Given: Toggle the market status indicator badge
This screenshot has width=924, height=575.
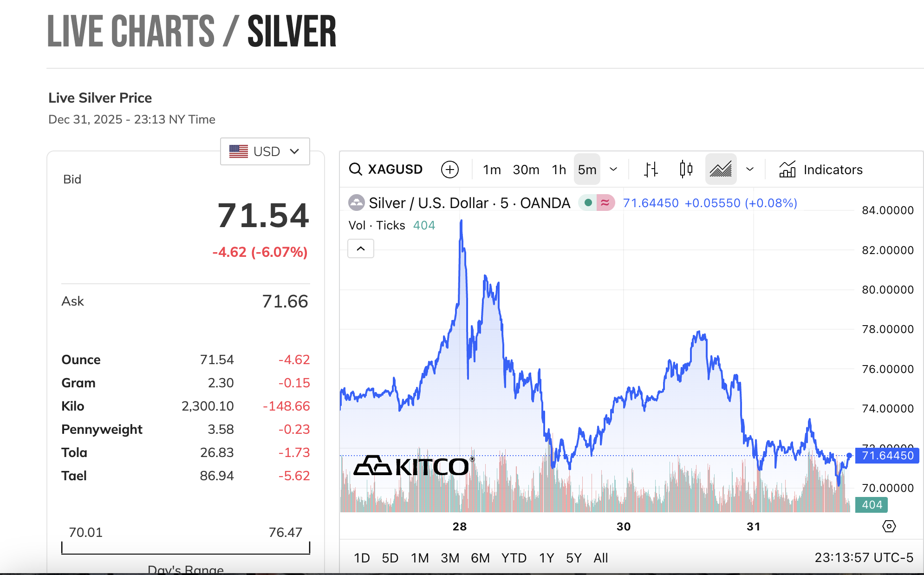Looking at the screenshot, I should 597,203.
